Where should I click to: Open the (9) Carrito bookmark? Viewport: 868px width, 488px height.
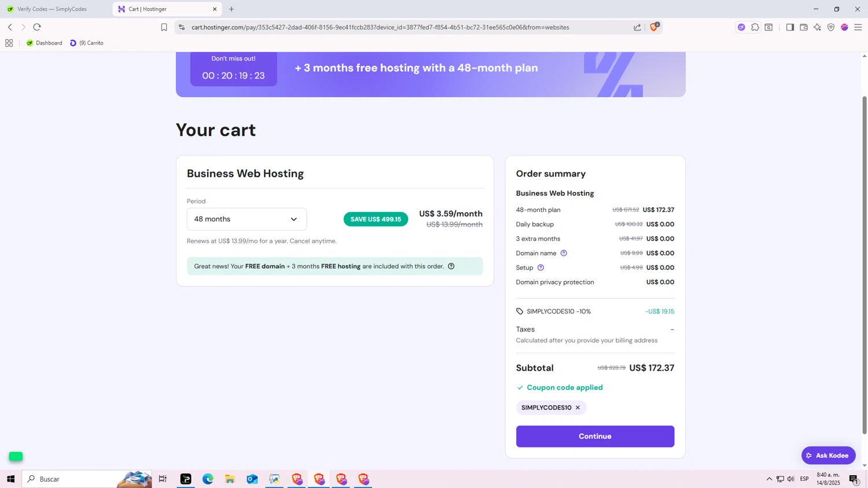point(87,43)
